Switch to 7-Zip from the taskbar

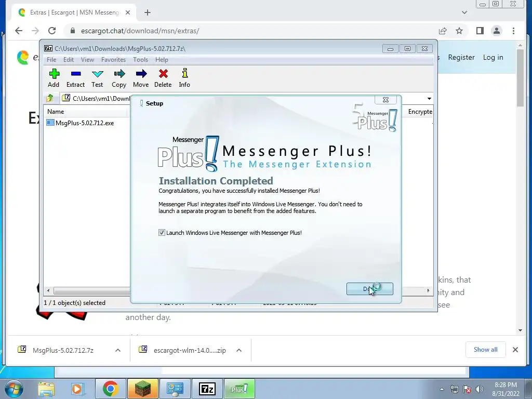(x=207, y=389)
